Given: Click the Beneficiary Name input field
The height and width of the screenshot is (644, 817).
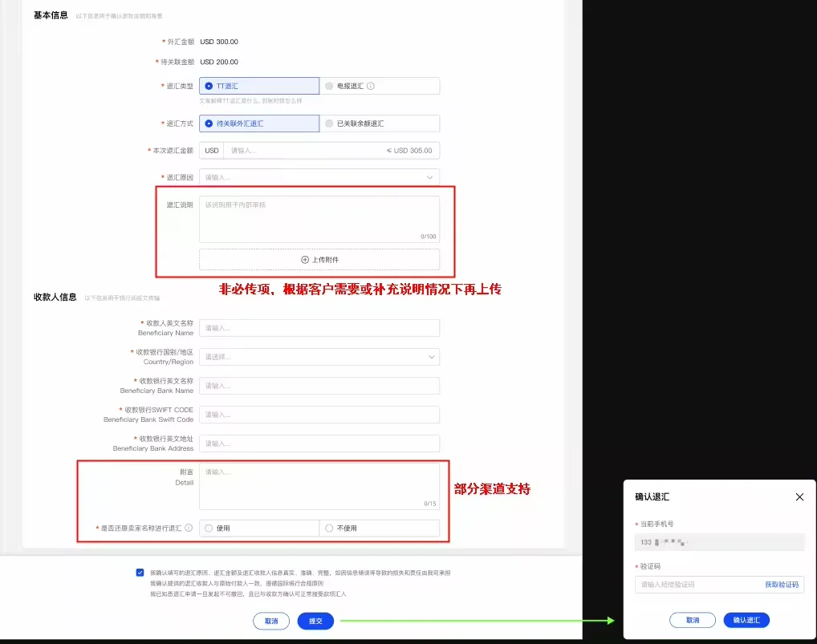Looking at the screenshot, I should 319,327.
